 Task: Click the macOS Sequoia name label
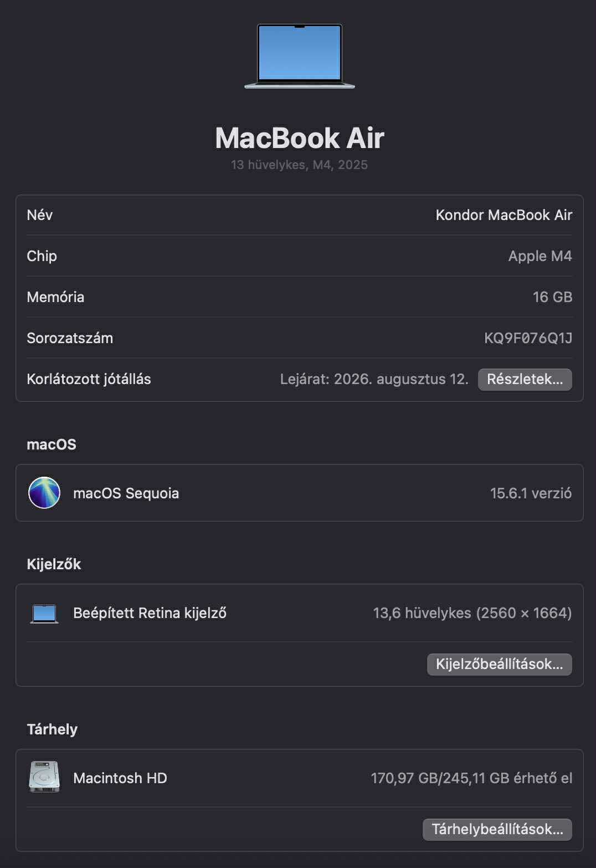126,493
